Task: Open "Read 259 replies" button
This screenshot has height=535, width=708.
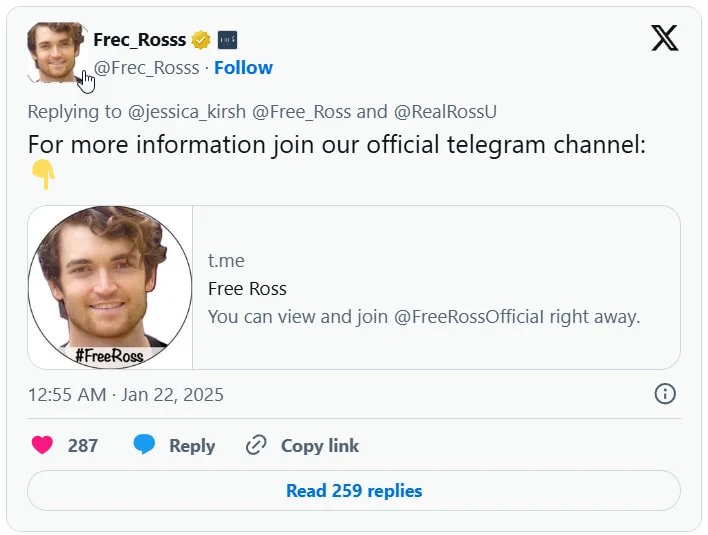Action: (x=354, y=491)
